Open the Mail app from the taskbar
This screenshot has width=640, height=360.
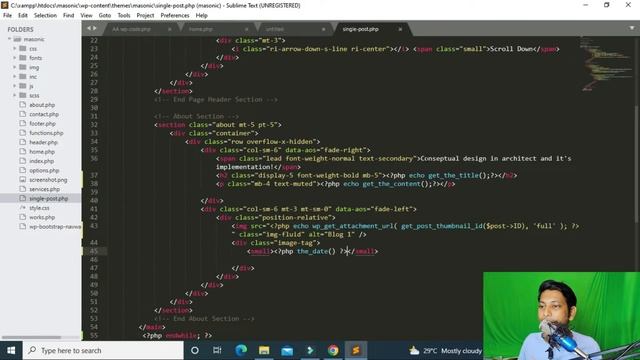click(x=287, y=351)
